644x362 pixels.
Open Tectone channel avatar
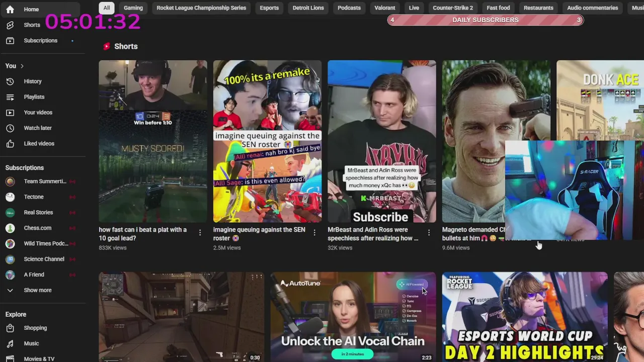click(x=10, y=197)
